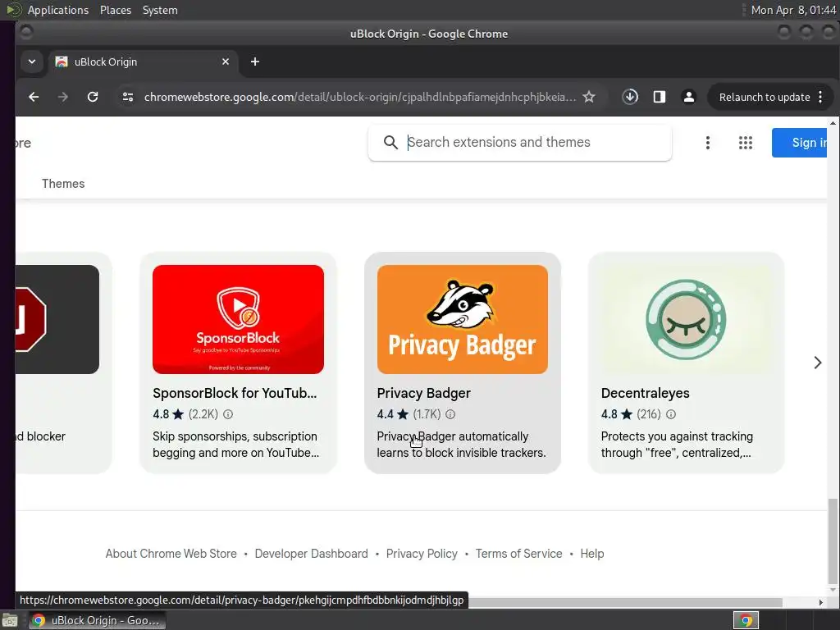The height and width of the screenshot is (630, 840).
Task: Open Chrome downloads icon
Action: [x=630, y=97]
